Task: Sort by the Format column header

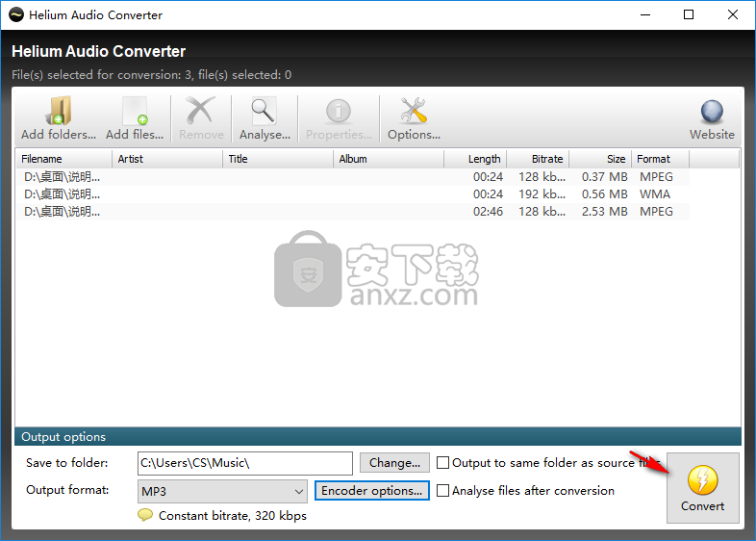Action: coord(661,159)
